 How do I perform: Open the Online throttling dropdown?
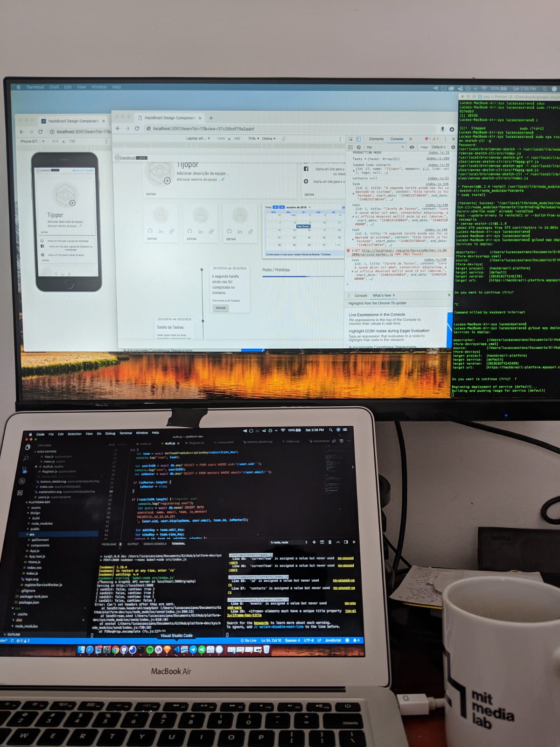268,139
